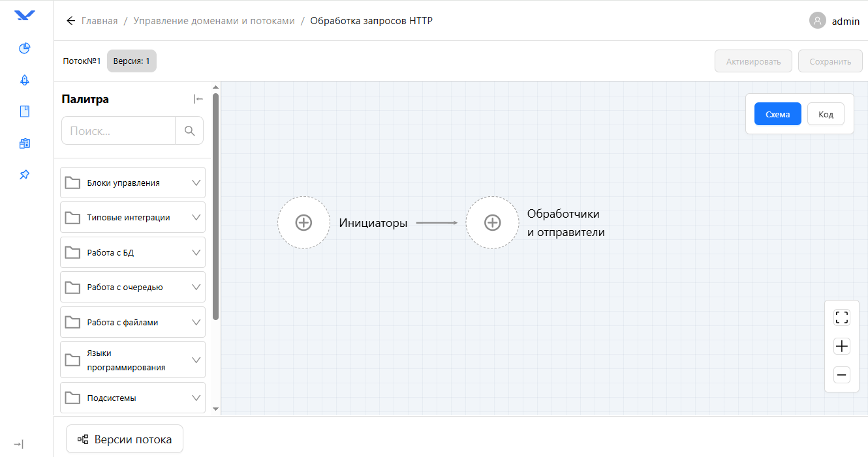Click the fit-to-screen icon on canvas
This screenshot has height=457, width=868.
[x=842, y=317]
